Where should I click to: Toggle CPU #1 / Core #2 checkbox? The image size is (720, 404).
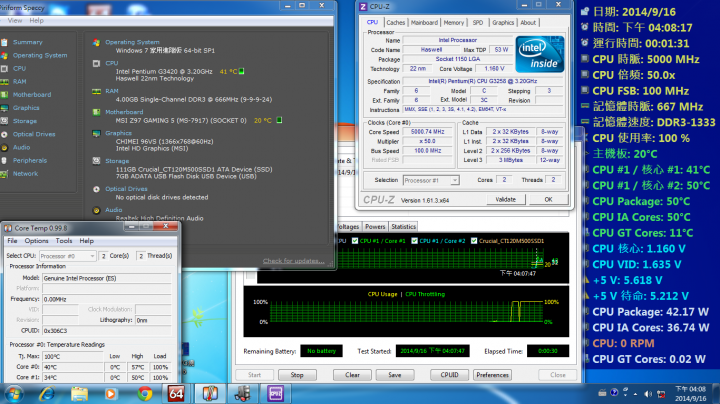(x=415, y=241)
